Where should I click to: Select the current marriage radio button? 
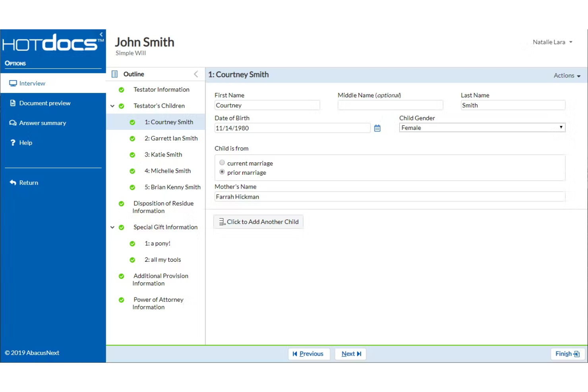(x=222, y=162)
